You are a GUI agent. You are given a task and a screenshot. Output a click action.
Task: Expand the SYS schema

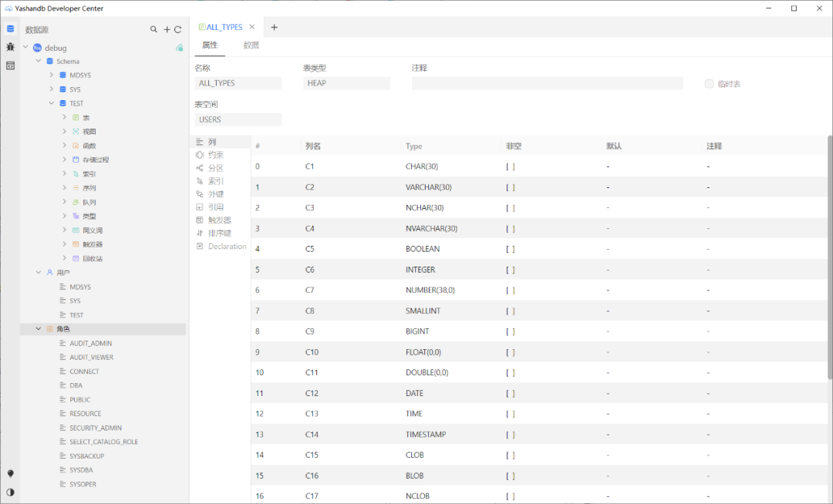click(52, 89)
